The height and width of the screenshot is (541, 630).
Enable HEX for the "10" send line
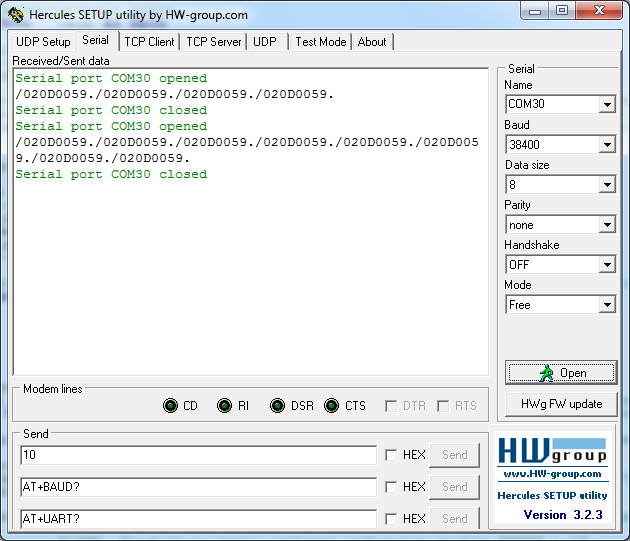(391, 455)
